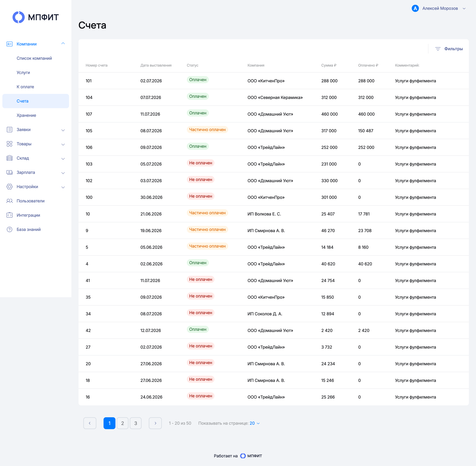Click the Товары grid icon
The height and width of the screenshot is (466, 476).
(x=9, y=144)
